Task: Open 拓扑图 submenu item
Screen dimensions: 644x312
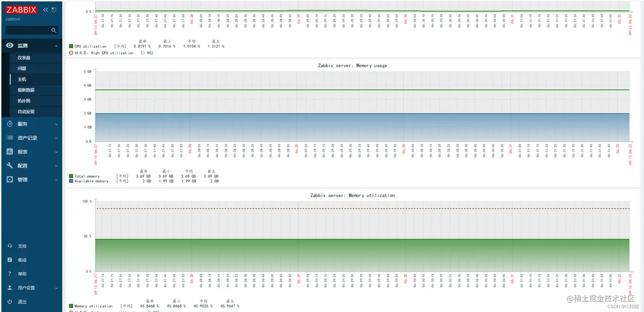Action: tap(24, 101)
